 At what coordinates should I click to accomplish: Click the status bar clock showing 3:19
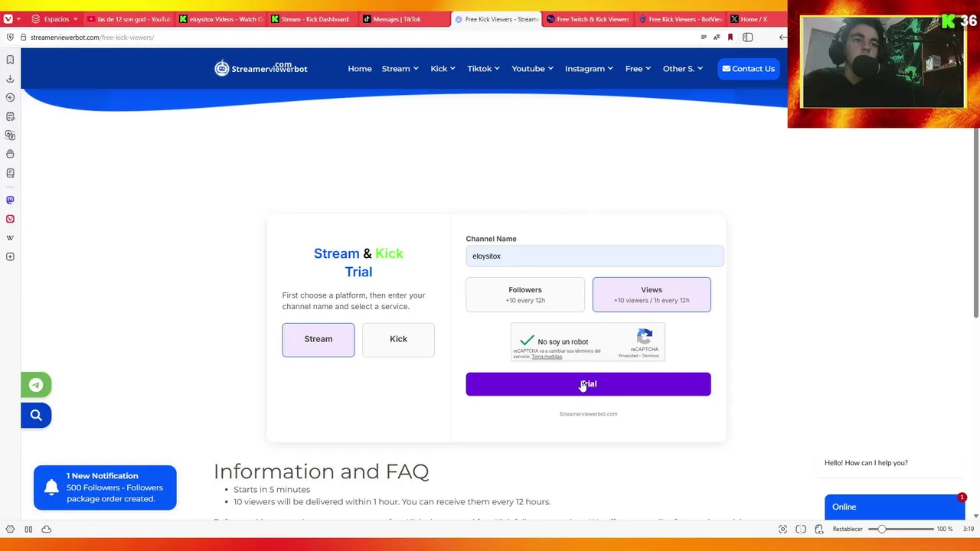(969, 530)
